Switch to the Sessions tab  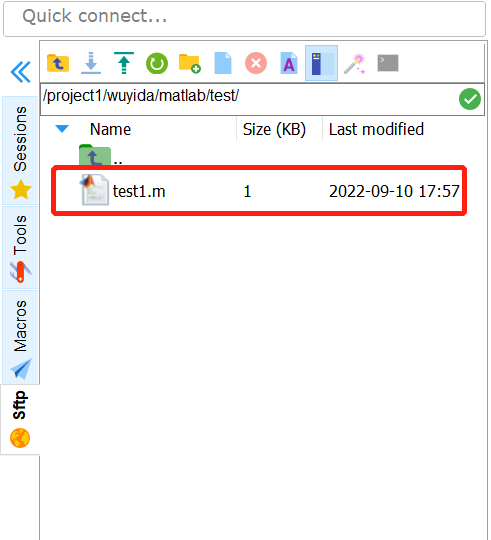20,150
